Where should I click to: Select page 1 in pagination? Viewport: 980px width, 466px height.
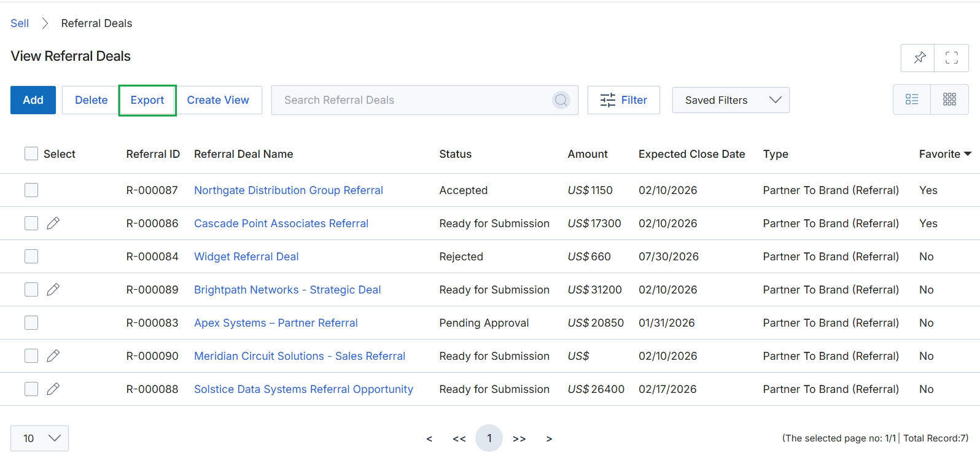coord(489,438)
